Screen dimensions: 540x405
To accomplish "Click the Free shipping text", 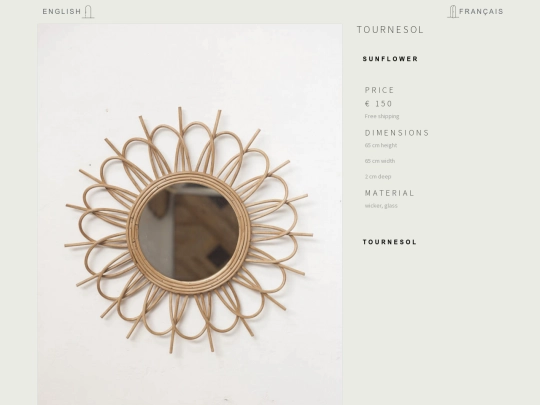I will (x=382, y=116).
